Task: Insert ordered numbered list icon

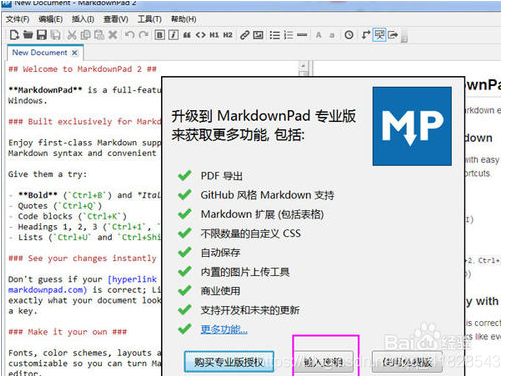Action: pyautogui.click(x=289, y=35)
